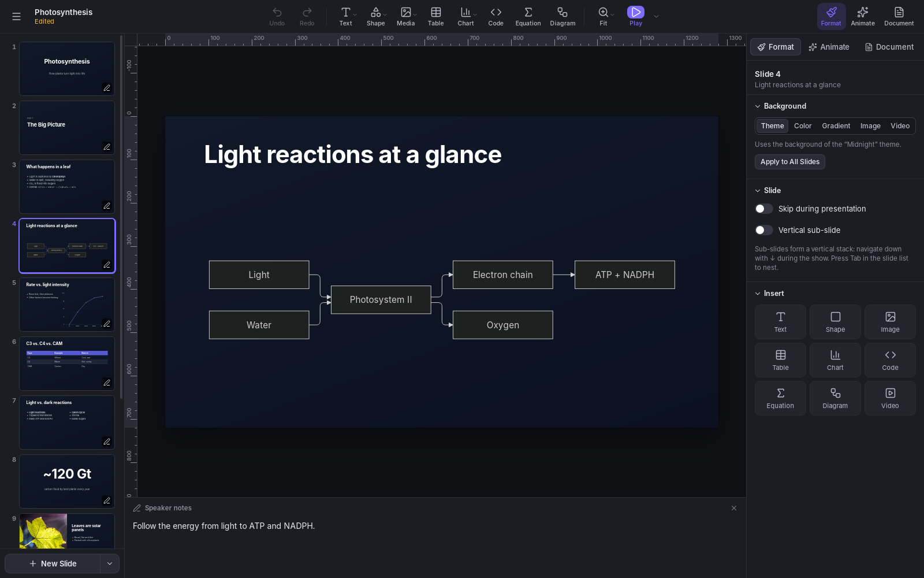Open Animate from top-right toolbar
Viewport: 924px width, 578px height.
pos(863,16)
